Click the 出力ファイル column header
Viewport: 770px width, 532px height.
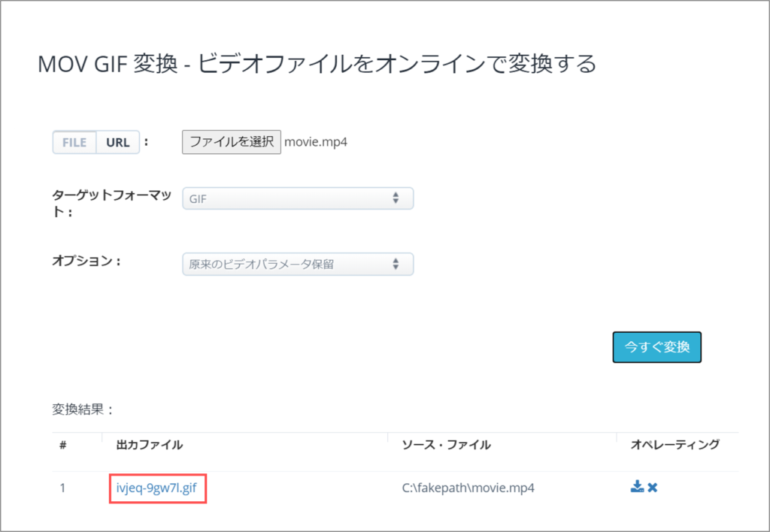click(150, 445)
